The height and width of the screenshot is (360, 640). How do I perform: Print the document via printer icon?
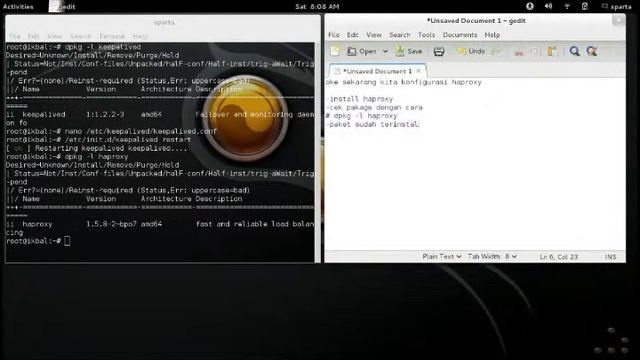pyautogui.click(x=439, y=51)
